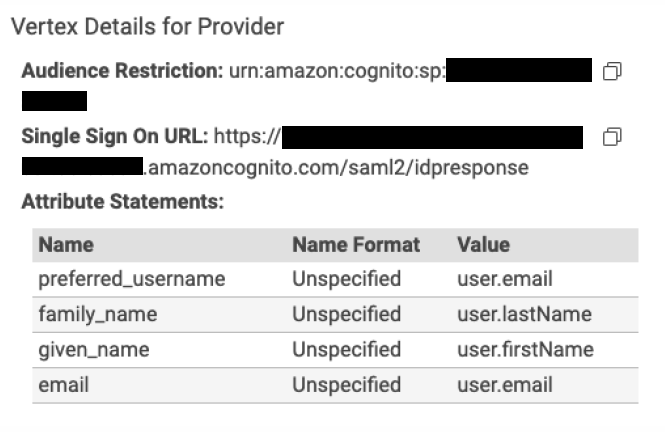
Task: Click the Attribute Statements label
Action: click(123, 201)
